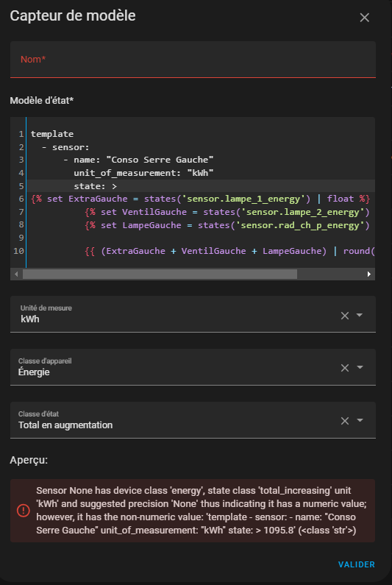Clear the Unité de mesure kWh value
This screenshot has height=585, width=392.
click(345, 316)
